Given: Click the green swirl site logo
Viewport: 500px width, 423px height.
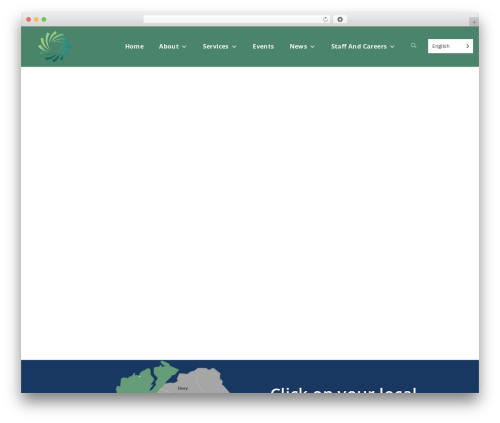Looking at the screenshot, I should tap(55, 46).
